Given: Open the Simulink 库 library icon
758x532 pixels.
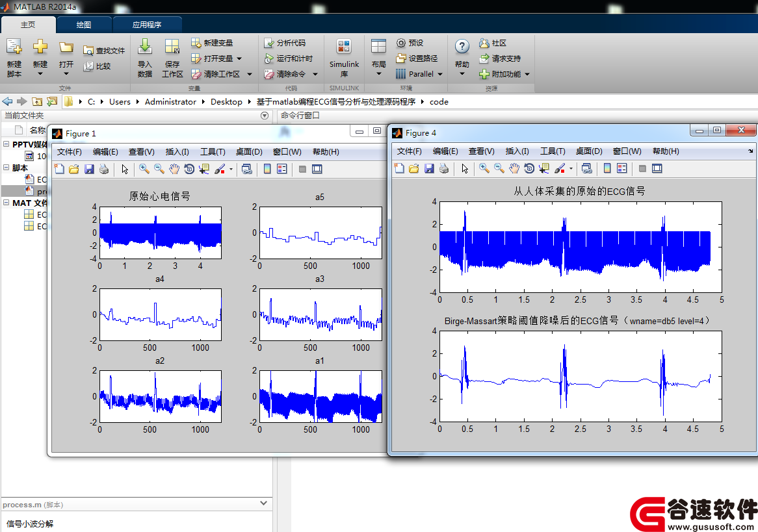Looking at the screenshot, I should pos(344,47).
